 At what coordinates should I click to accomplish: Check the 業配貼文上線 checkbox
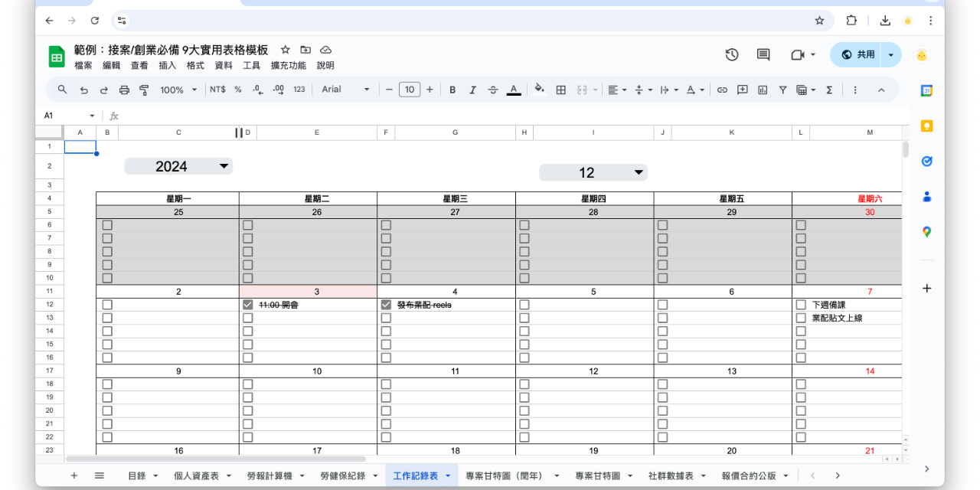point(801,318)
